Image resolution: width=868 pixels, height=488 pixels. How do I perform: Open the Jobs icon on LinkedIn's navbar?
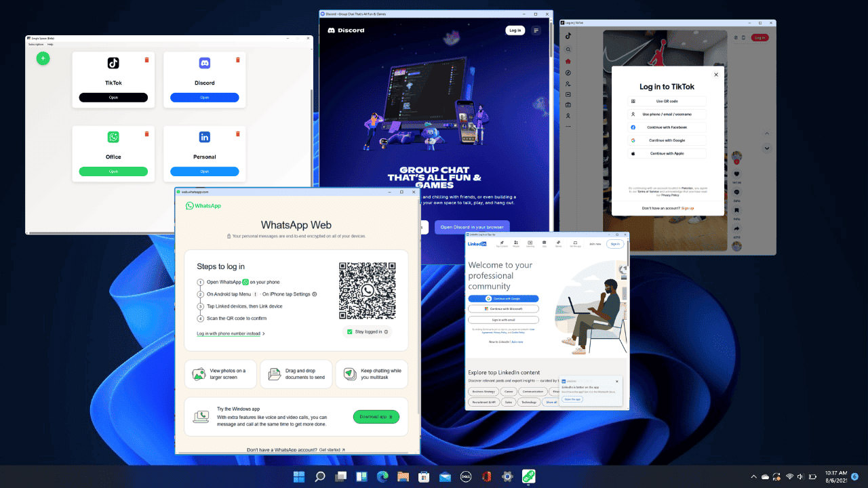[545, 243]
